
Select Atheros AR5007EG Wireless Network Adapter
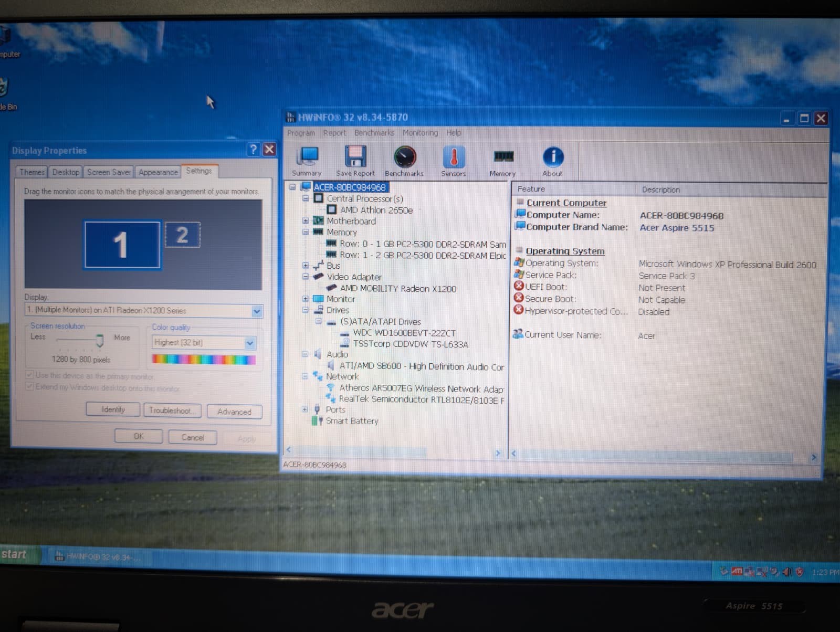422,388
